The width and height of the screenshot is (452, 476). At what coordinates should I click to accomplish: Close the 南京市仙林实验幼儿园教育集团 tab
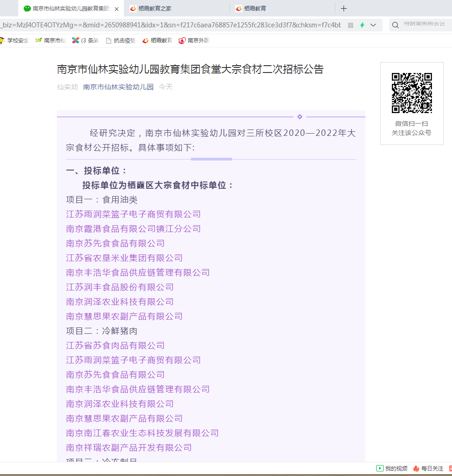pyautogui.click(x=117, y=9)
